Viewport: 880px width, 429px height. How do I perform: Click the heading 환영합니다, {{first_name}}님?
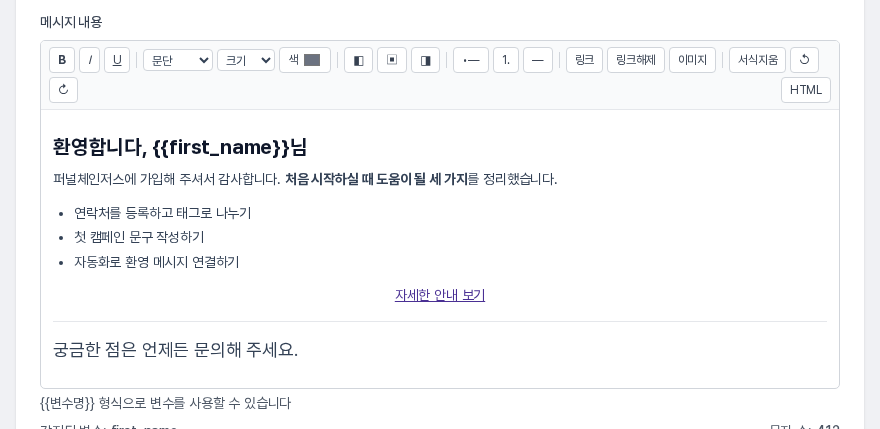180,147
